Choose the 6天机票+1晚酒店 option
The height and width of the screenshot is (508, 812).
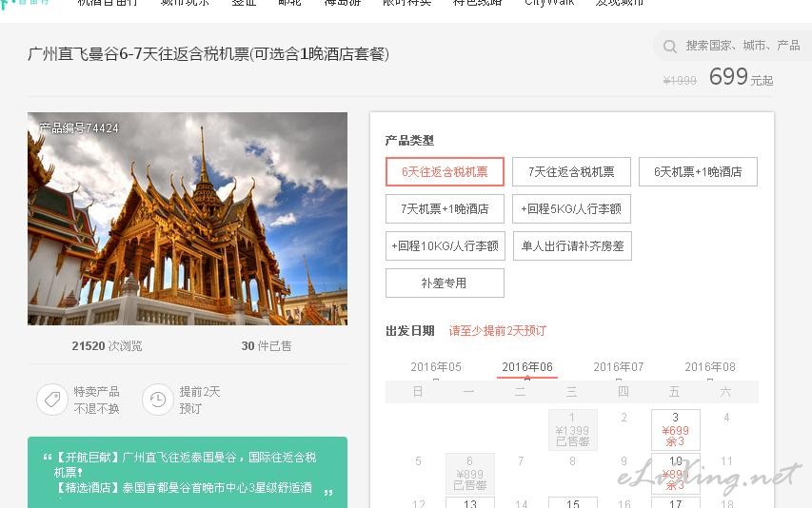pos(698,172)
